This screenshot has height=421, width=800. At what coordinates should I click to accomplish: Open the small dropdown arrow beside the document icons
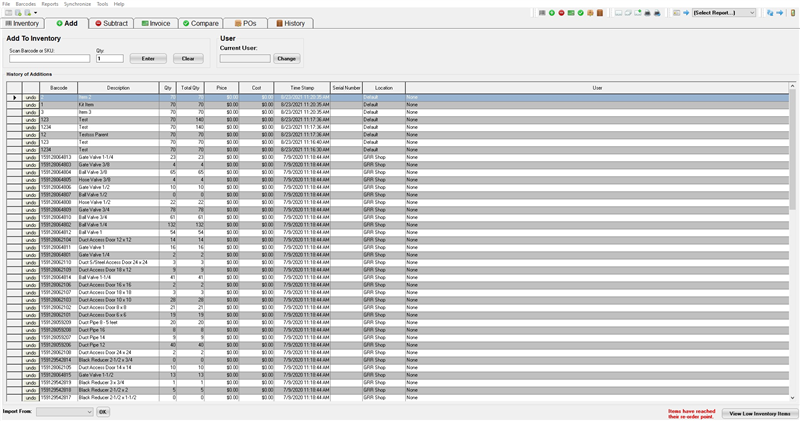pos(35,13)
